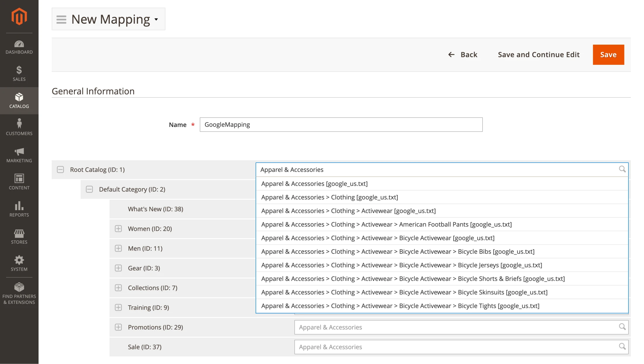
Task: Select the Sales sidebar icon
Action: [19, 73]
